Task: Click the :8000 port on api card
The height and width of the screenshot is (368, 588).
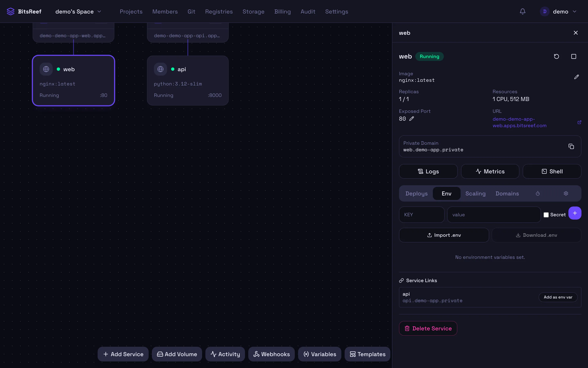Action: 215,95
